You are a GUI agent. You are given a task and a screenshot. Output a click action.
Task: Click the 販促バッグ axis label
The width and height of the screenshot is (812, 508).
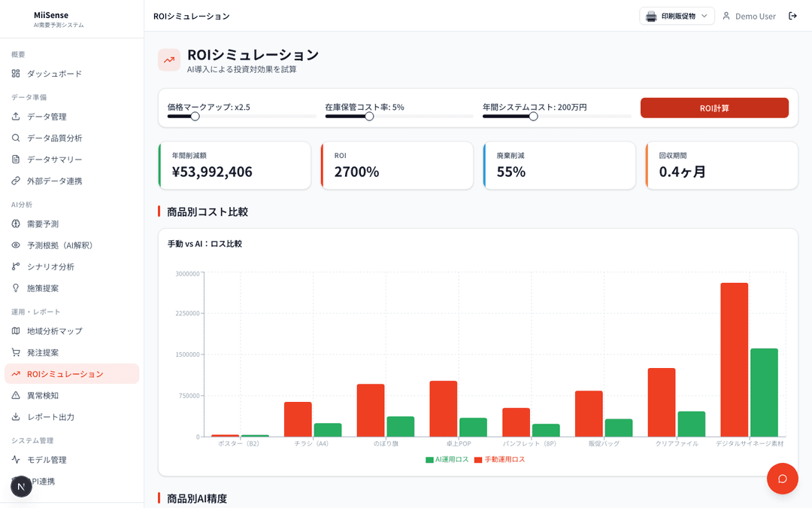pyautogui.click(x=604, y=444)
